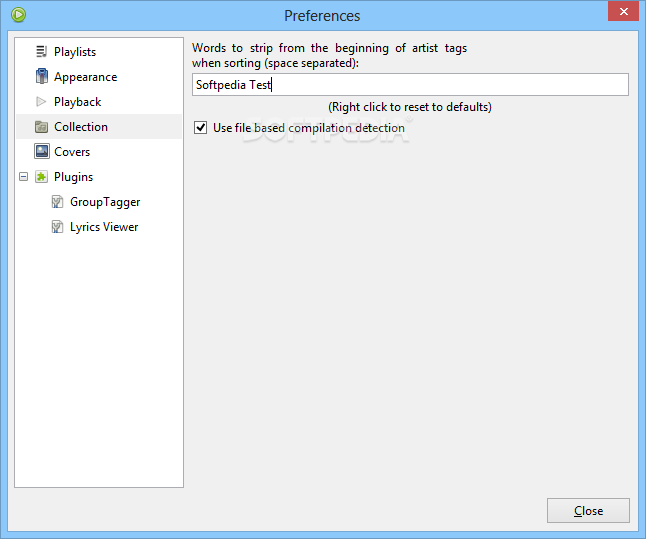Click the Lyrics Viewer plugin icon
The width and height of the screenshot is (646, 539).
57,227
